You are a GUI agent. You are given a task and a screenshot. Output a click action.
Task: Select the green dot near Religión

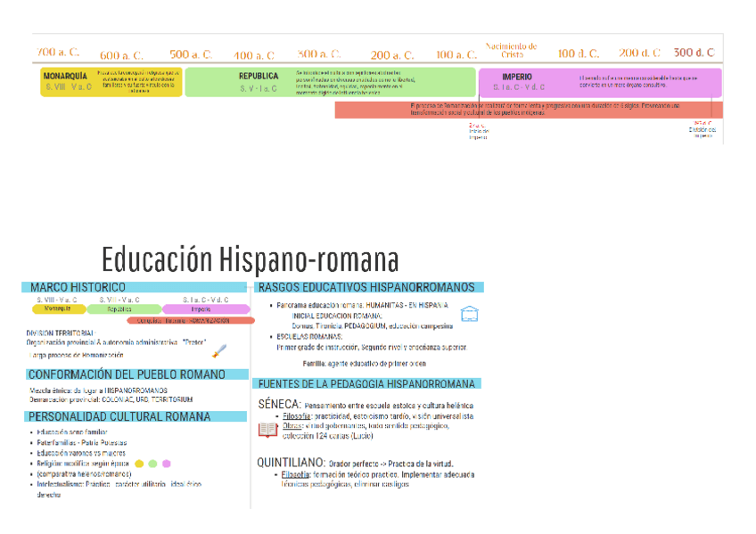pyautogui.click(x=152, y=464)
